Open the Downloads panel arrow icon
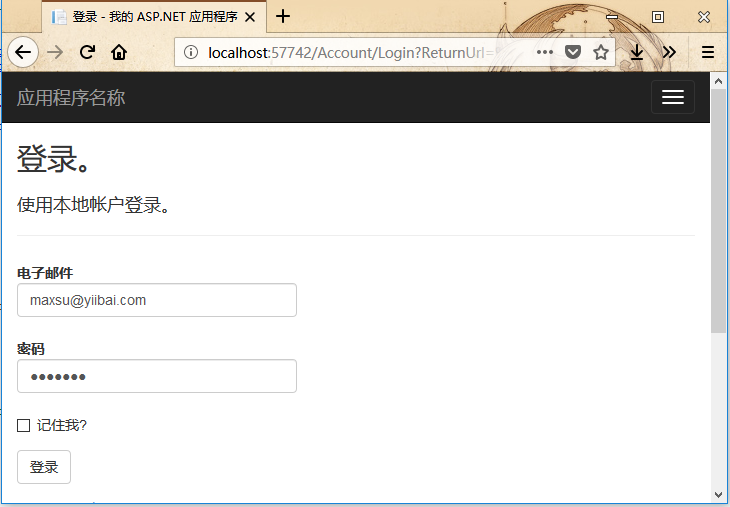The width and height of the screenshot is (730, 507). tap(636, 52)
